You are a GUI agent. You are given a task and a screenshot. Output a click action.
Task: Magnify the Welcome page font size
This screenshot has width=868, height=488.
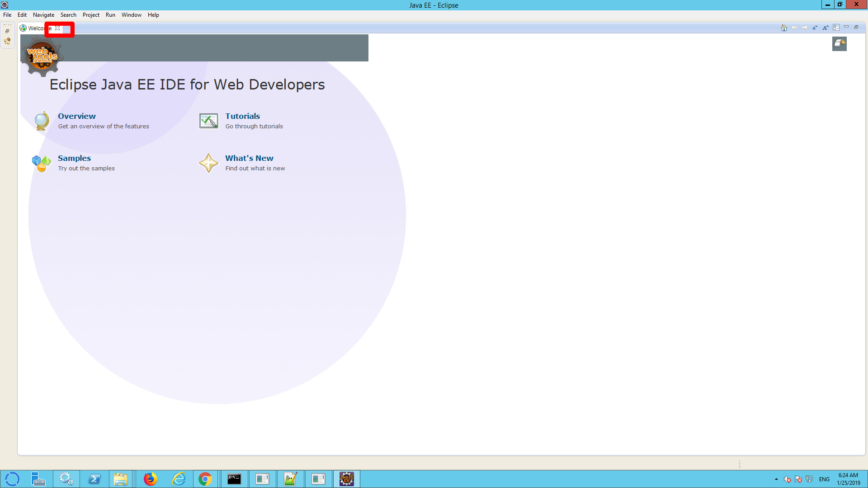826,28
